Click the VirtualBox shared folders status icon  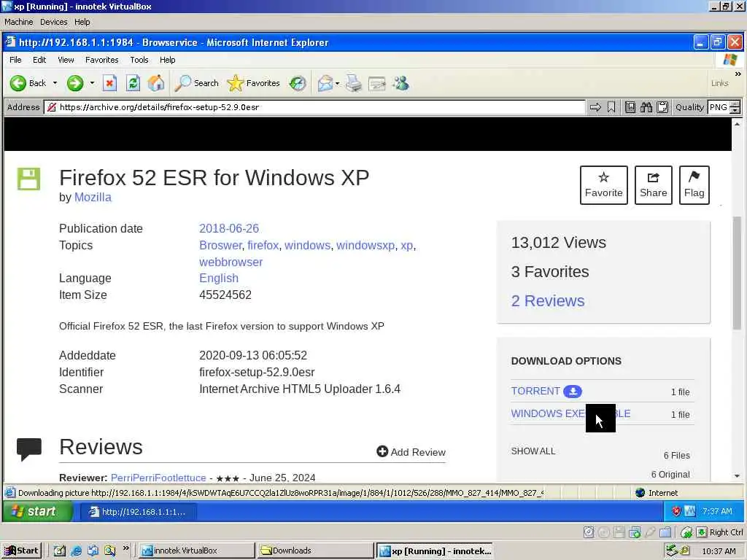click(665, 532)
